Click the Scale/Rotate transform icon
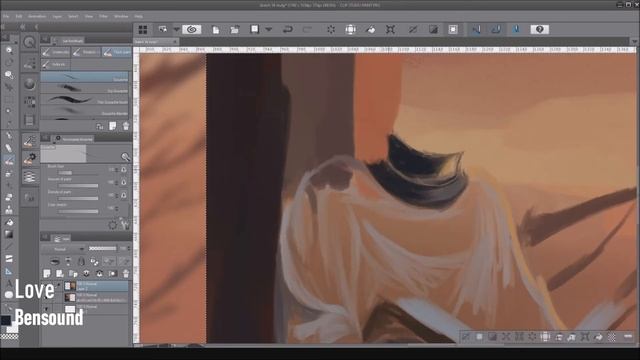This screenshot has width=640, height=360. pos(391,29)
